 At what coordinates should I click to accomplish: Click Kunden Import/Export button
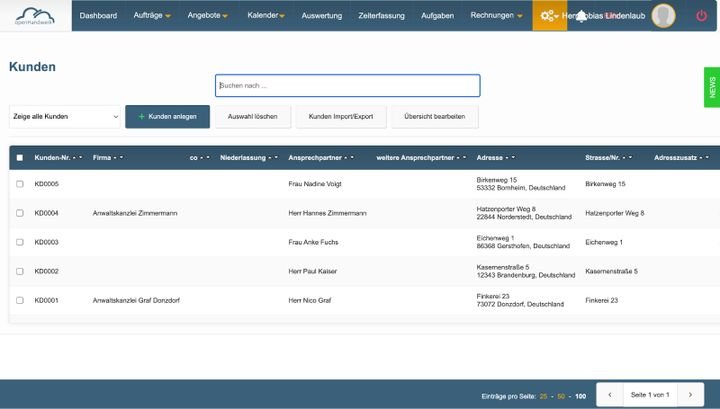point(341,117)
